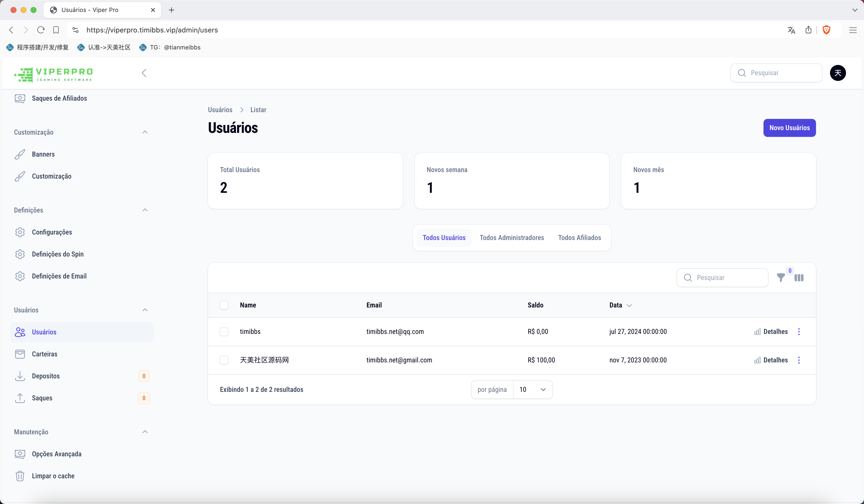Open Detalhes for 天美社区源码网

coord(771,360)
